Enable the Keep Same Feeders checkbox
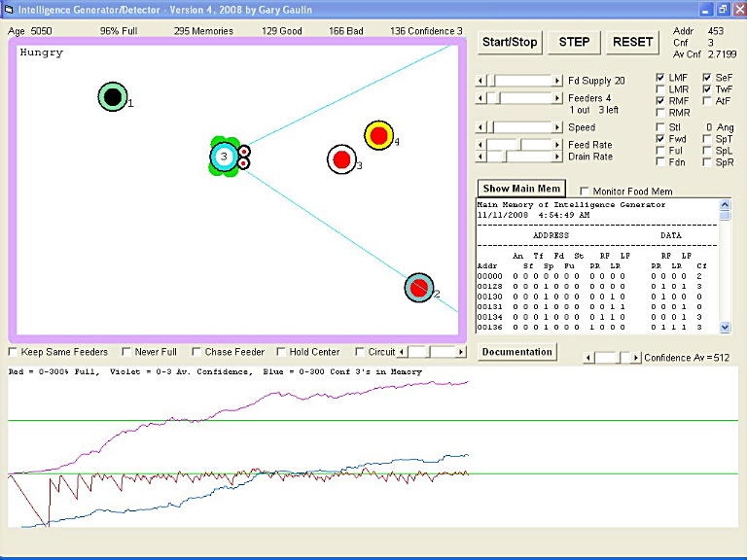This screenshot has width=747, height=560. pos(13,352)
